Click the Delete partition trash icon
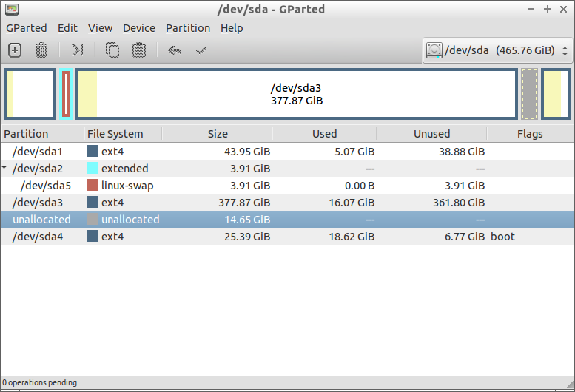Viewport: 575px width, 392px height. (x=41, y=50)
